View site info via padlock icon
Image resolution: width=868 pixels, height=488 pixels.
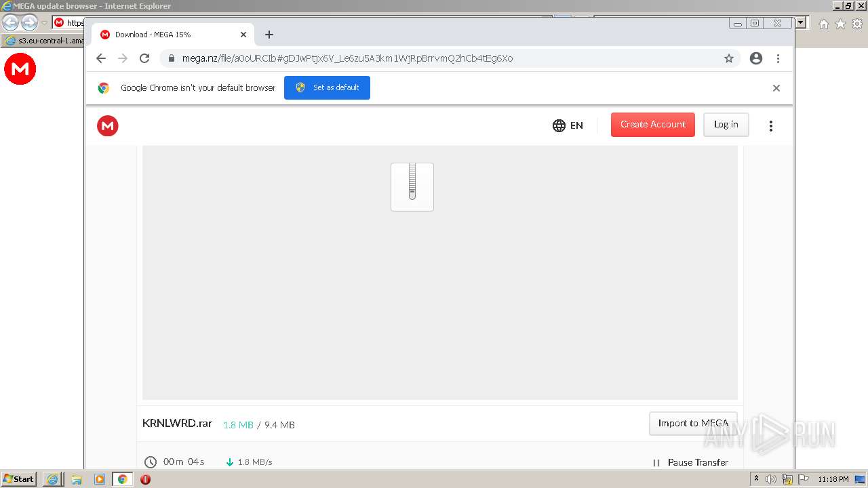tap(170, 58)
